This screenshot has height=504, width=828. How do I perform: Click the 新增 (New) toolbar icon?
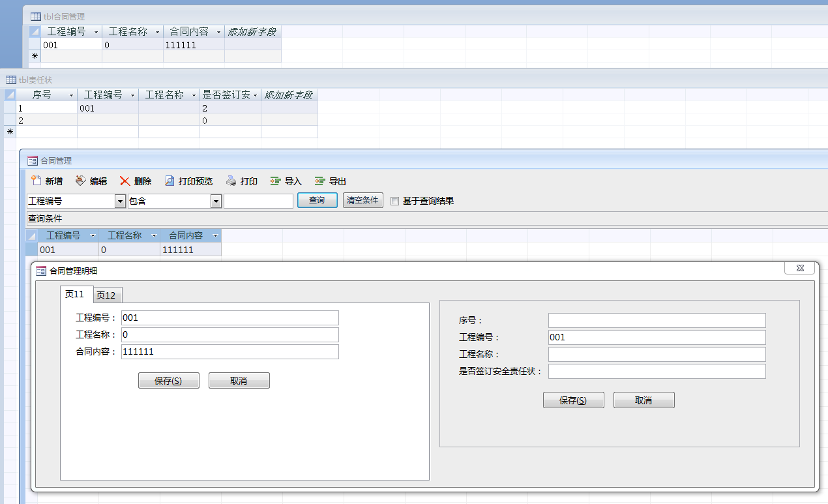point(37,181)
